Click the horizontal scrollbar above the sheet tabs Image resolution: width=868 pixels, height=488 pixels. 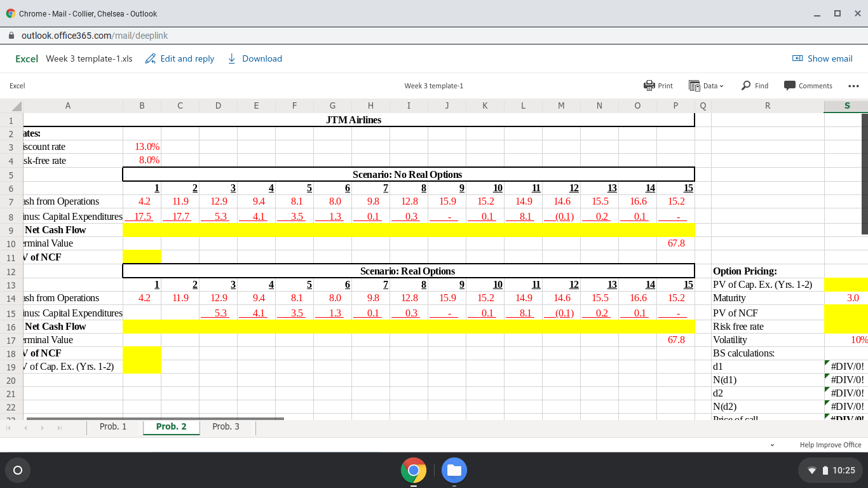[x=155, y=419]
